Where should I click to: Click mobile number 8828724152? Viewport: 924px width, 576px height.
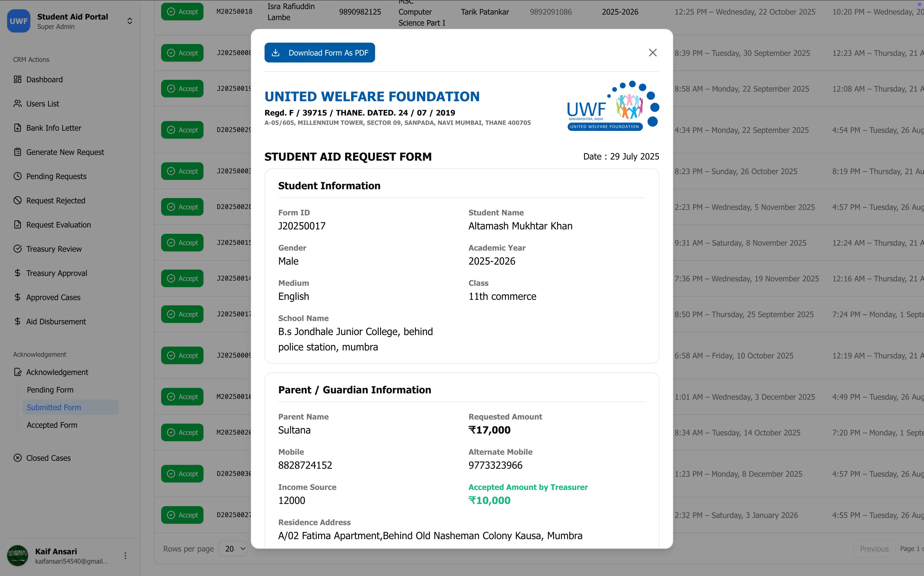305,465
